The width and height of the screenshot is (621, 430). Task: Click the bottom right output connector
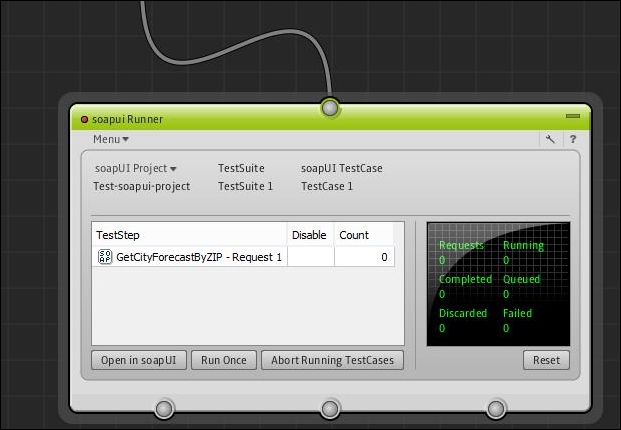[496, 409]
